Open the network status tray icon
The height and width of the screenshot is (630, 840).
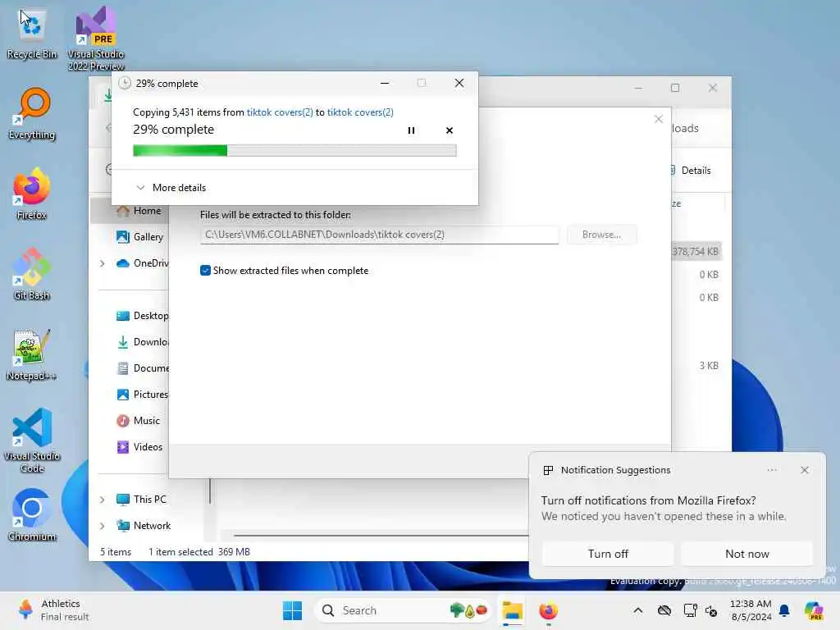(690, 610)
